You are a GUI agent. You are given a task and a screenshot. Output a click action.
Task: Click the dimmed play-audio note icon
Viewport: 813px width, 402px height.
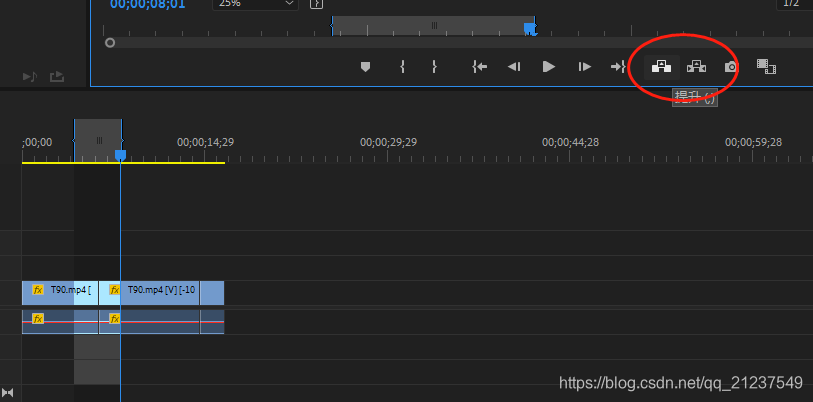30,77
